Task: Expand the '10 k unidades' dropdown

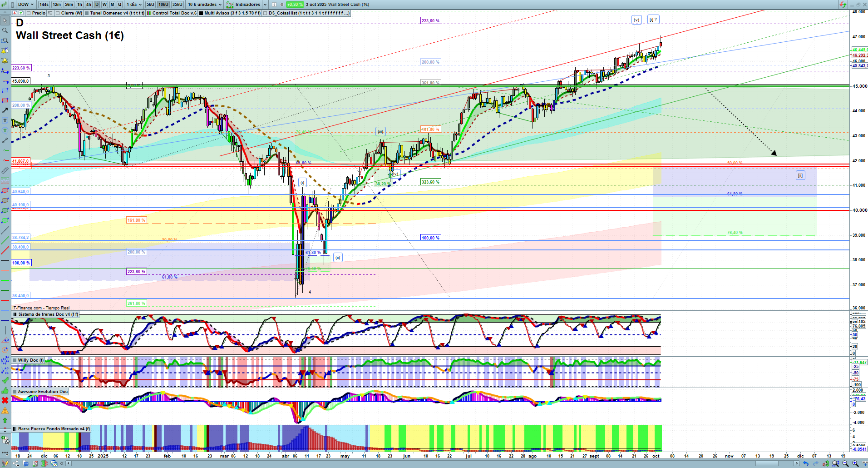Action: [x=205, y=4]
